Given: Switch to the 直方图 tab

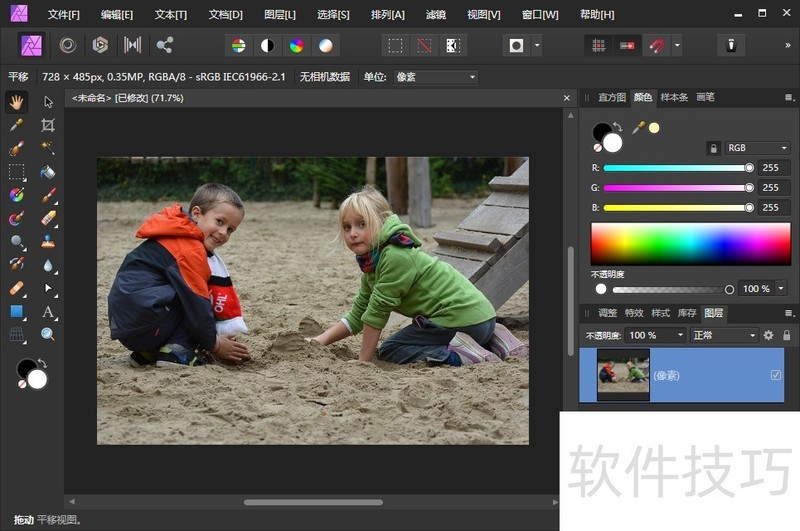Looking at the screenshot, I should pyautogui.click(x=611, y=97).
